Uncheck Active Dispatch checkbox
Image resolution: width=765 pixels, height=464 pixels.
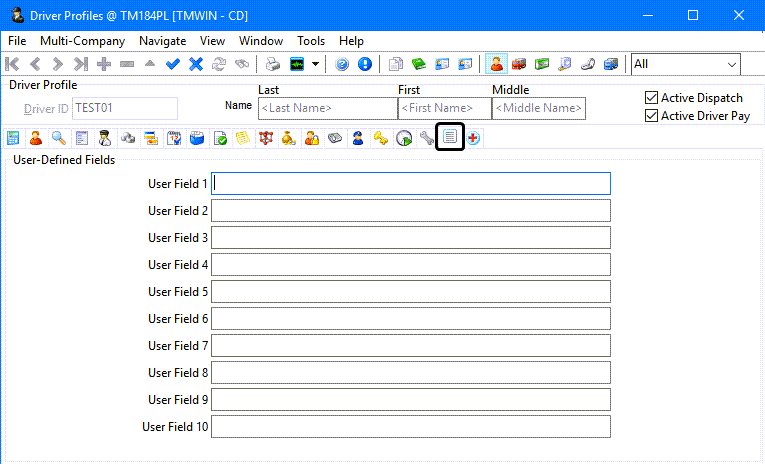coord(652,98)
